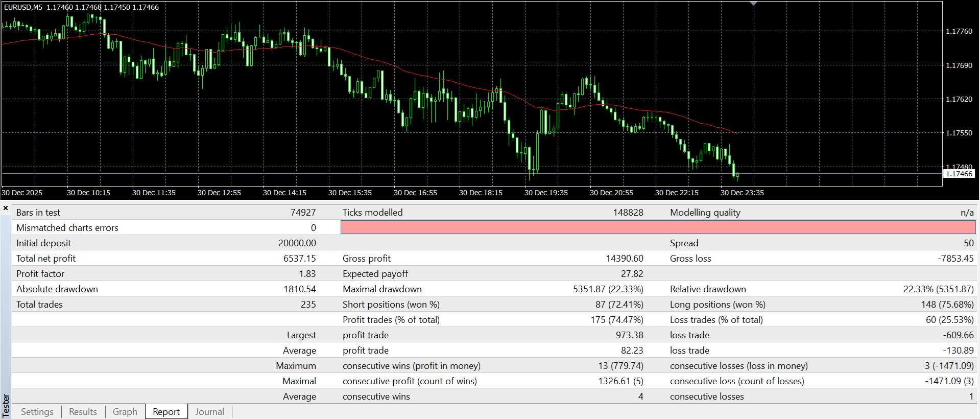Select Profit factor value 1.83

coord(307,274)
